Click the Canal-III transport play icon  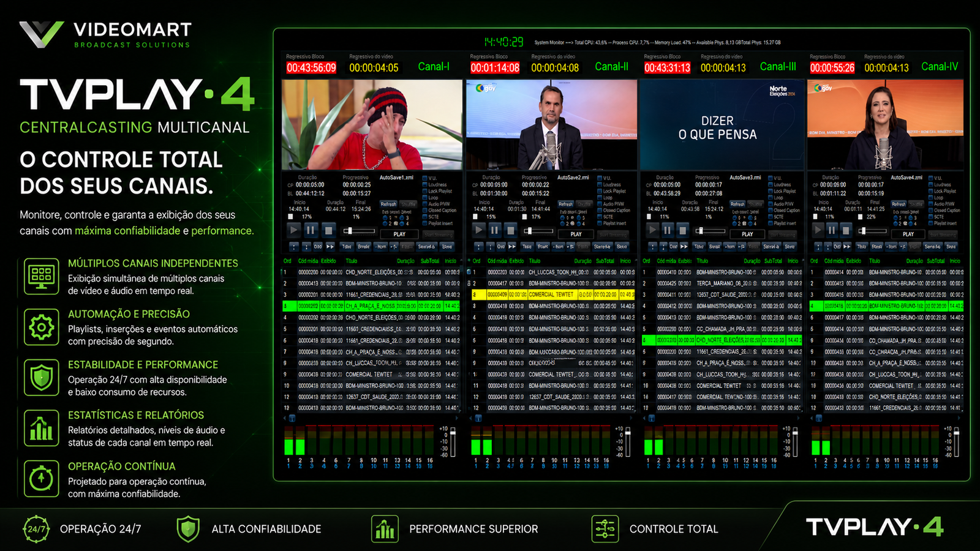click(652, 230)
